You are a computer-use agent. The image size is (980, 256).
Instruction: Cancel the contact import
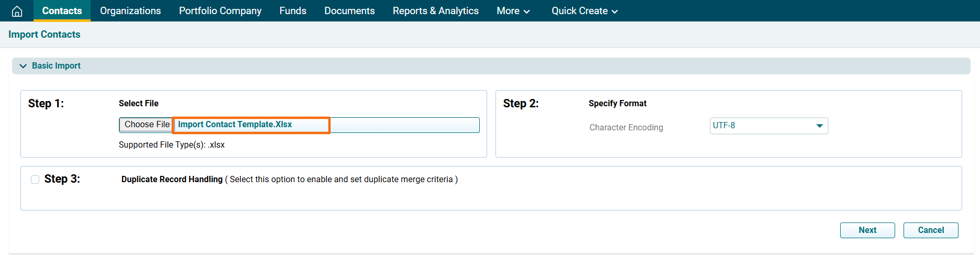point(930,230)
